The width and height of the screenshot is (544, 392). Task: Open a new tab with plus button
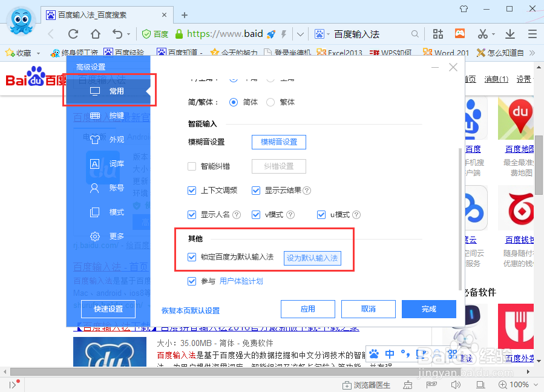click(x=185, y=15)
